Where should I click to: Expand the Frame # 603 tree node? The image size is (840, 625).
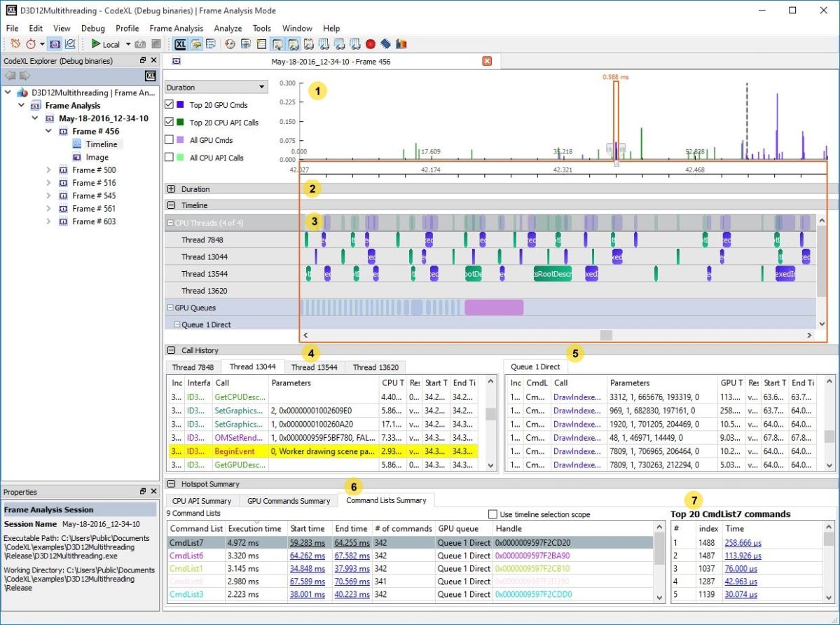48,221
